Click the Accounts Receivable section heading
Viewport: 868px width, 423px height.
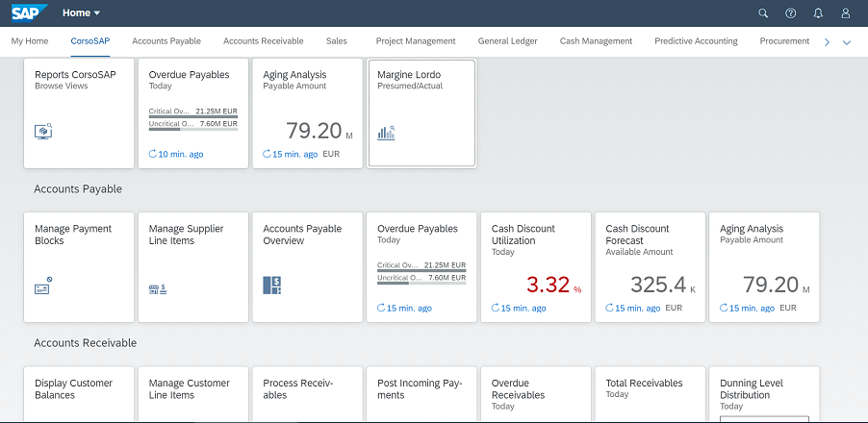pos(86,343)
